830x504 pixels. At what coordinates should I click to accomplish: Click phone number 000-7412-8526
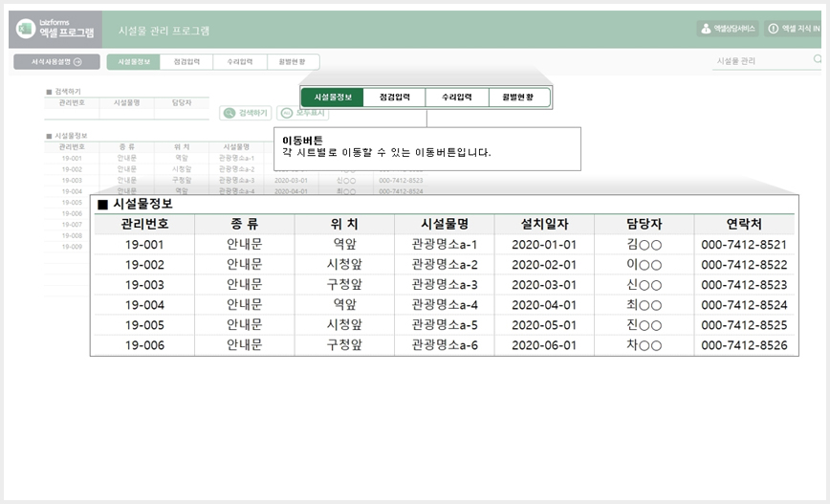[744, 345]
